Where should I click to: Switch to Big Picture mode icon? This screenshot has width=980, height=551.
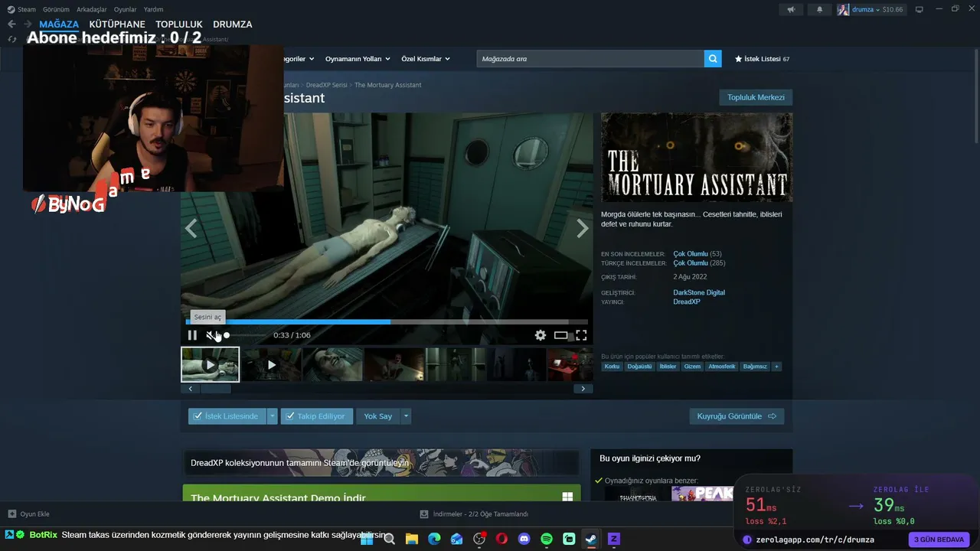[x=920, y=9]
